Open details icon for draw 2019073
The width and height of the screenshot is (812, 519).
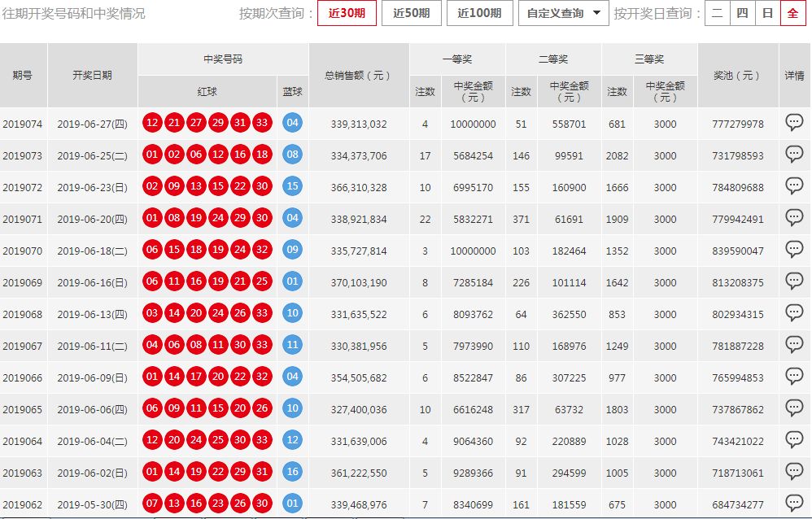pyautogui.click(x=794, y=155)
